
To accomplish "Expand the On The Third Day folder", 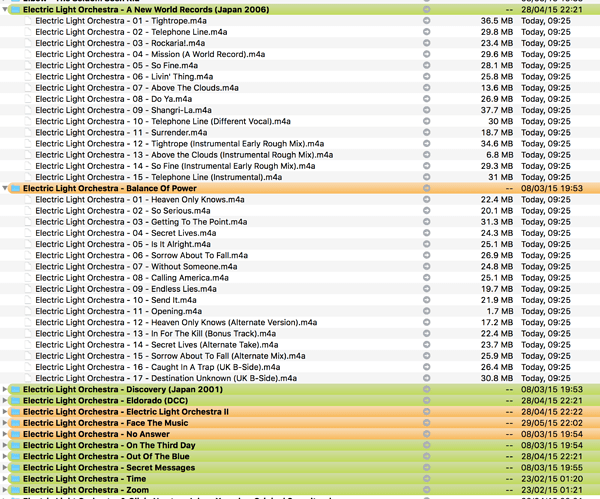I will (x=5, y=445).
